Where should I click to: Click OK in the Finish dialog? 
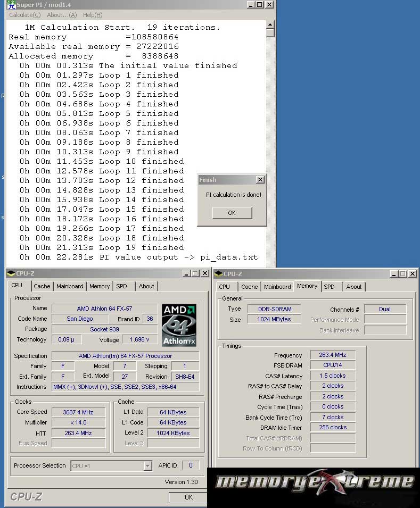232,213
